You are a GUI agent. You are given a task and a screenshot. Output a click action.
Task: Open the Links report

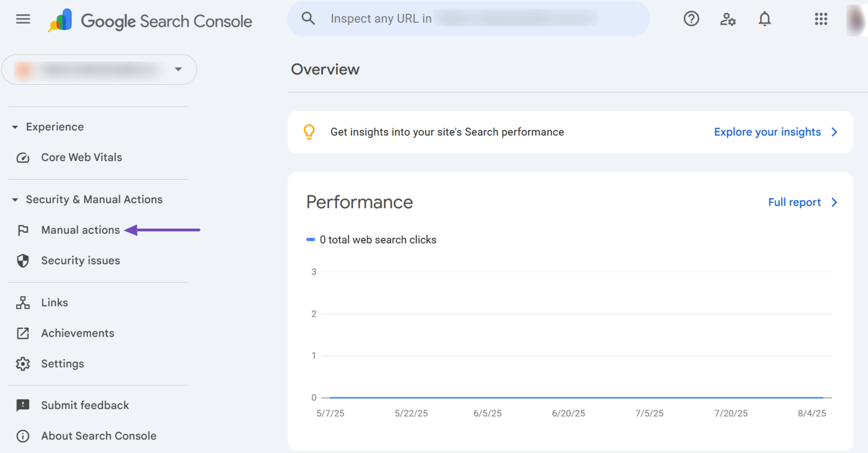[x=55, y=302]
